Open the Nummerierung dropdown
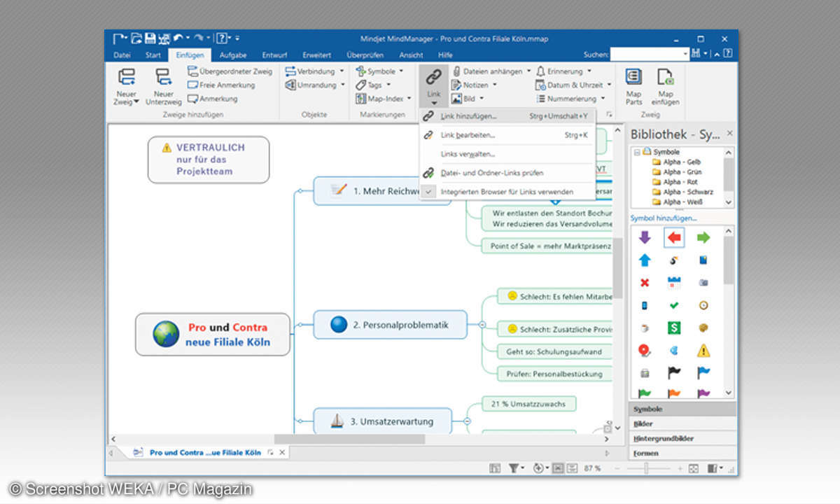 coord(603,99)
